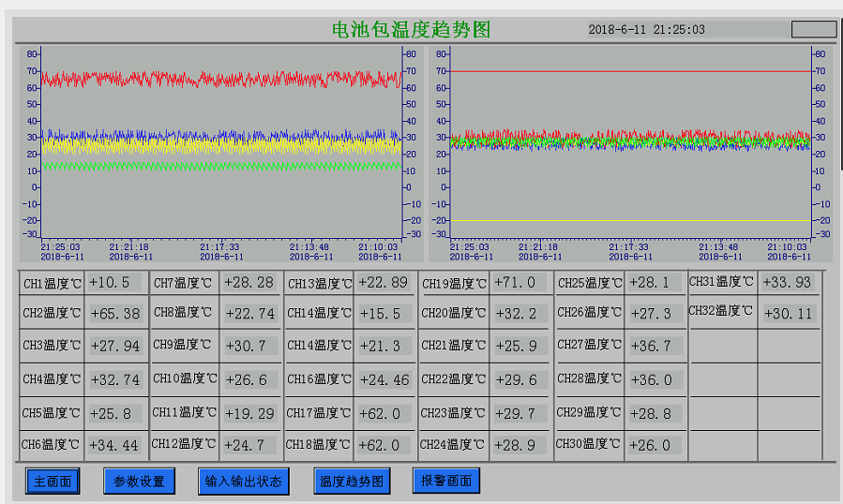
Task: Select CH3 value +27.94
Action: click(115, 346)
